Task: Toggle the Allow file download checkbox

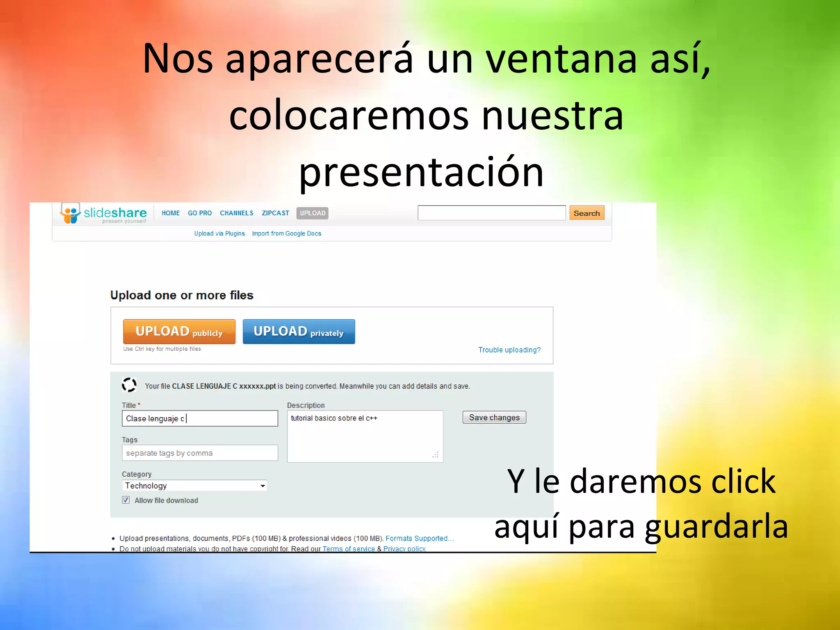Action: 126,500
